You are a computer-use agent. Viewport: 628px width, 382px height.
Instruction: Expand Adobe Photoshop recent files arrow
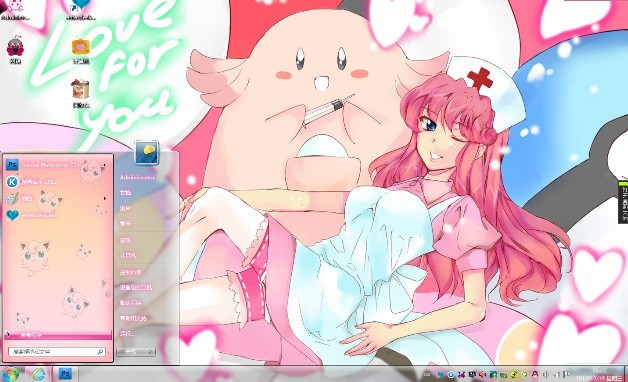click(x=105, y=165)
